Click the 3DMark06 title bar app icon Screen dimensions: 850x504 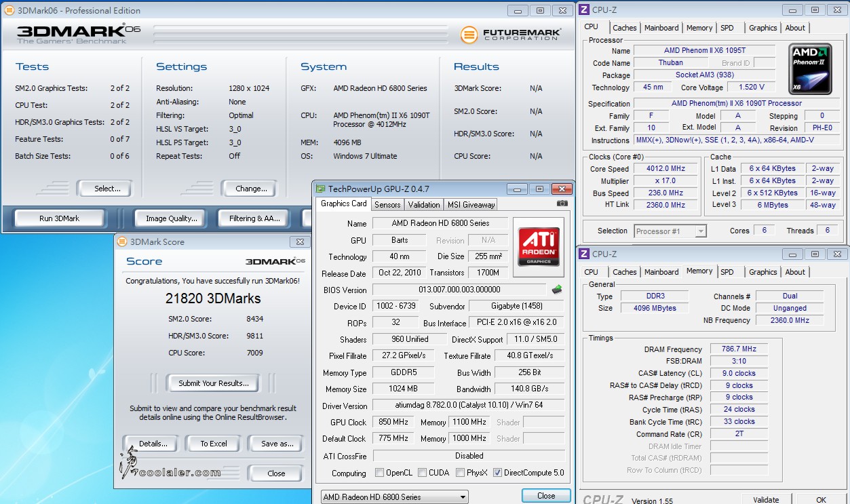(x=9, y=10)
